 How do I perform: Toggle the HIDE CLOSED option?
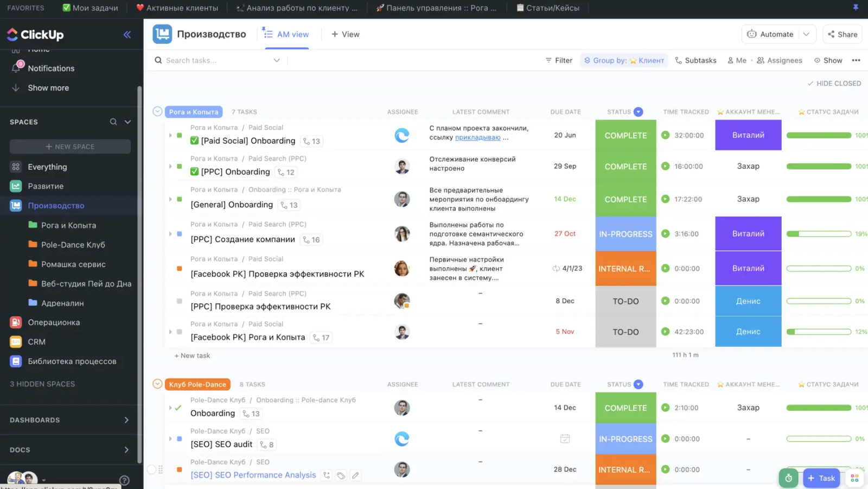pos(834,83)
